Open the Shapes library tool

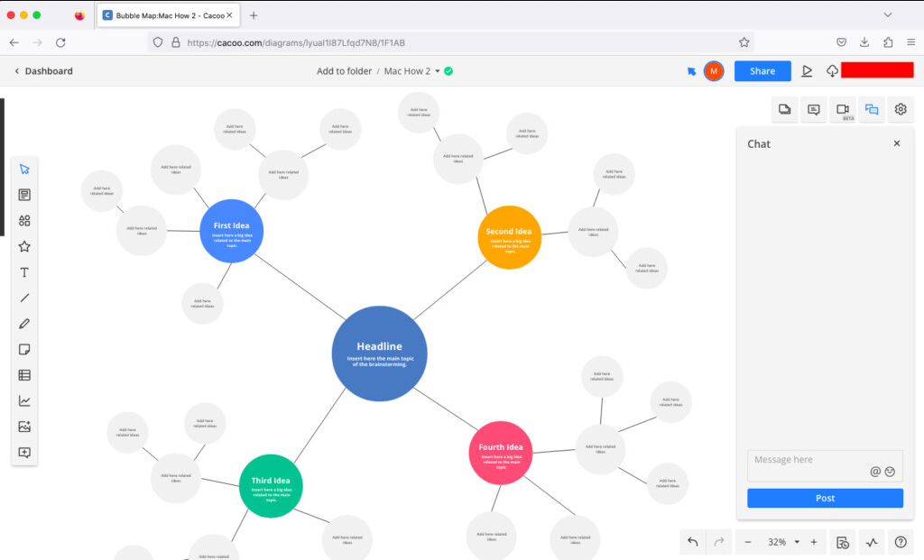(24, 221)
